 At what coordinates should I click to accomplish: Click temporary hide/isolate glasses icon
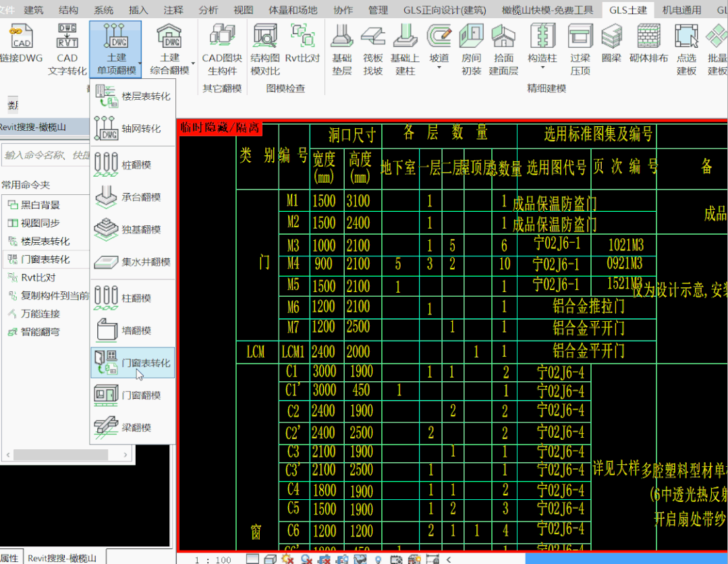pyautogui.click(x=360, y=559)
